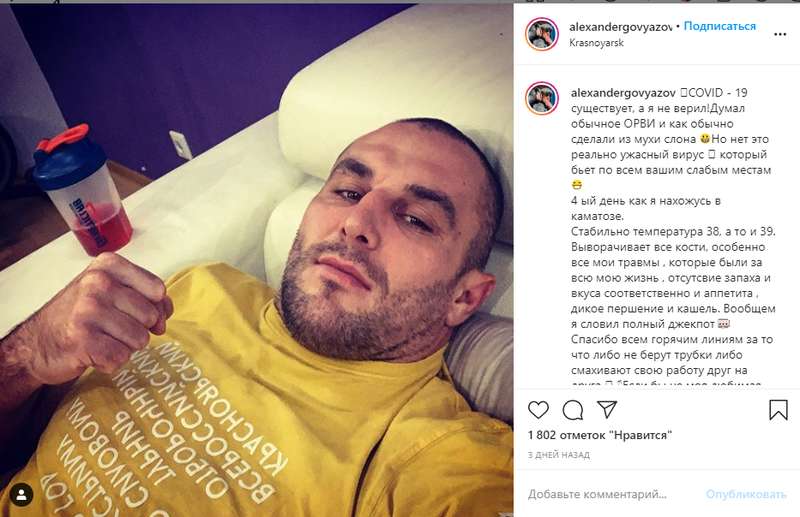The height and width of the screenshot is (517, 800).
Task: Follow the account via Подписаться
Action: coord(719,26)
